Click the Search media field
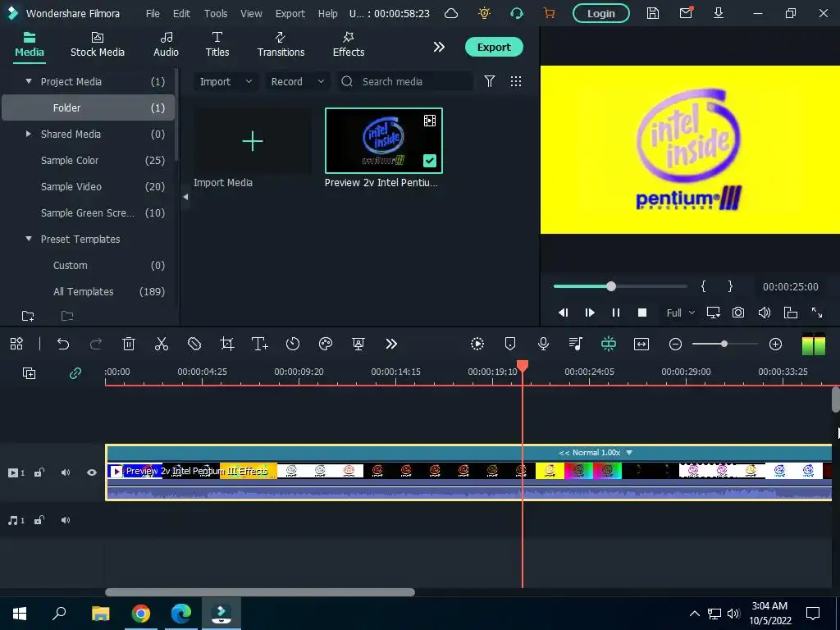Screen dimensions: 840x630 tap(405, 81)
